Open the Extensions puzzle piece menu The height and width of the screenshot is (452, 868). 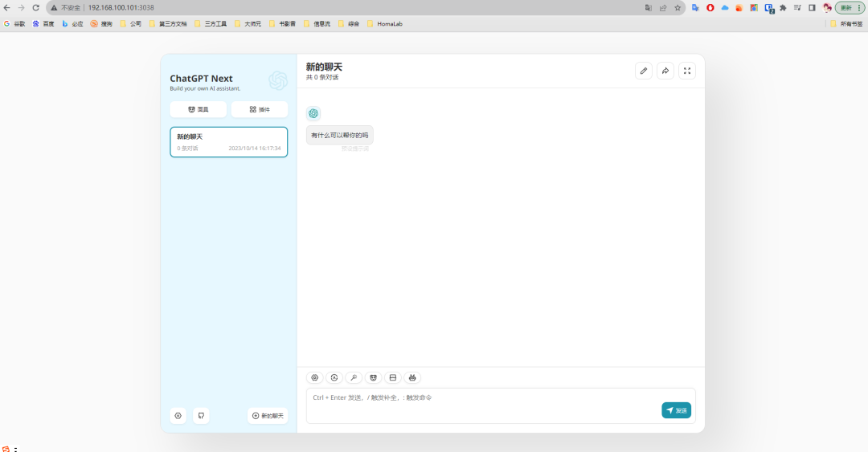(783, 8)
